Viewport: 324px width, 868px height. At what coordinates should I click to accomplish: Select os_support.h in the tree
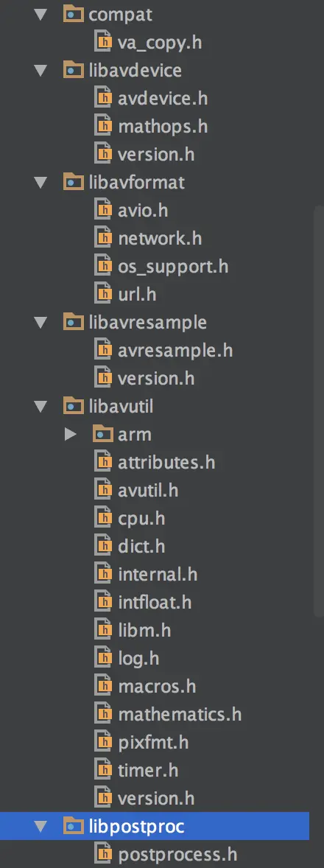[x=173, y=266]
